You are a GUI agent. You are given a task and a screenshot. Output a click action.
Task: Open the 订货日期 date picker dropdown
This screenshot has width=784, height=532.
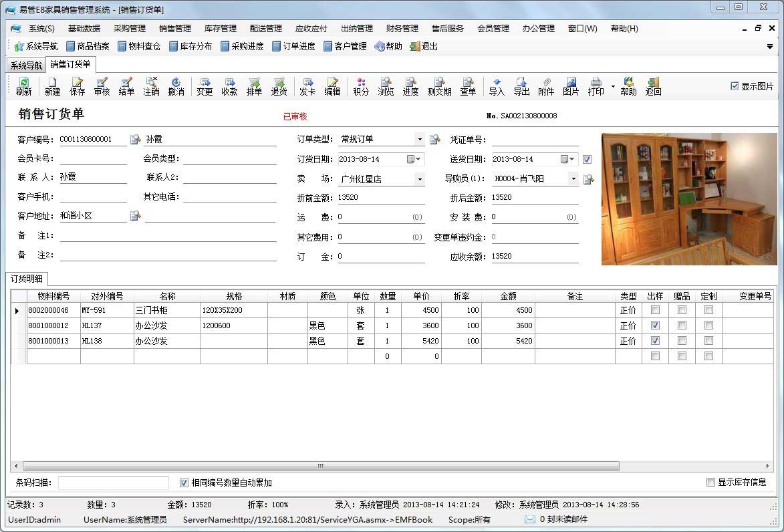pyautogui.click(x=414, y=159)
